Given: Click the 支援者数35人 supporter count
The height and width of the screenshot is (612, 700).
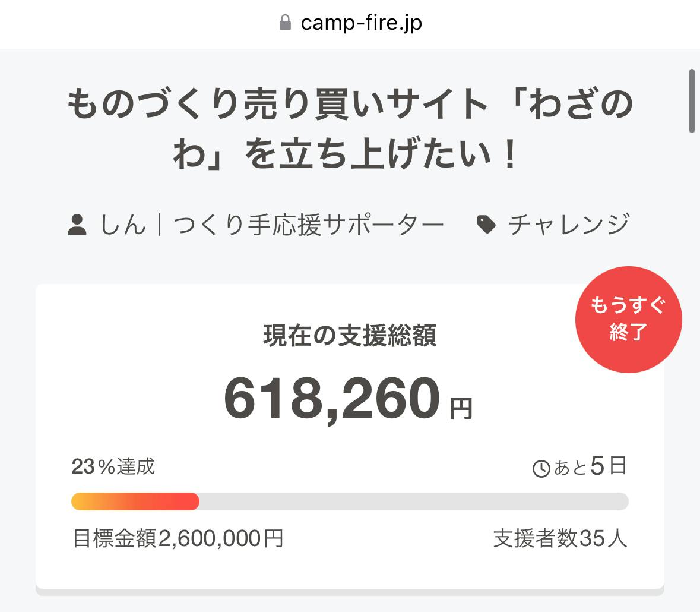Looking at the screenshot, I should point(560,539).
